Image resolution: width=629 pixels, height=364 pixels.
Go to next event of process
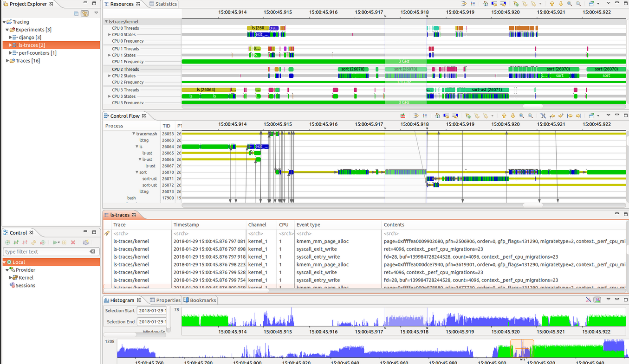click(579, 116)
